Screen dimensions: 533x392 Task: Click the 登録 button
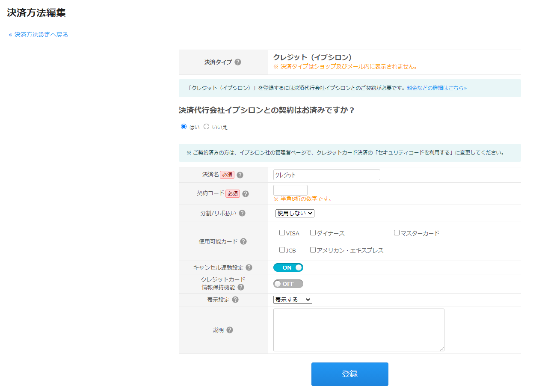349,374
